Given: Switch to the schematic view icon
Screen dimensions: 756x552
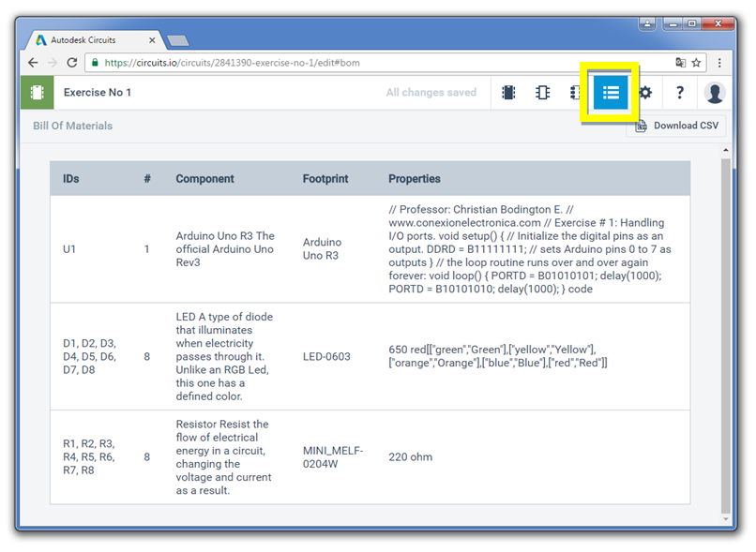Looking at the screenshot, I should pyautogui.click(x=542, y=92).
